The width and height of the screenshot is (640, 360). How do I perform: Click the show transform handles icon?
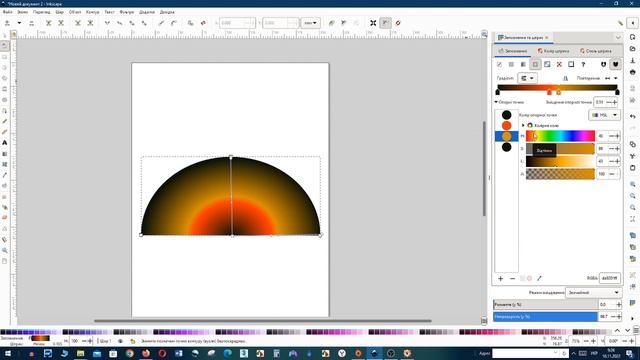tap(373, 23)
